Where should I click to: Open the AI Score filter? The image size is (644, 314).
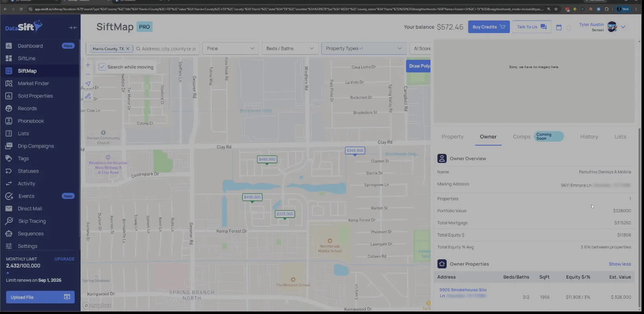click(421, 48)
